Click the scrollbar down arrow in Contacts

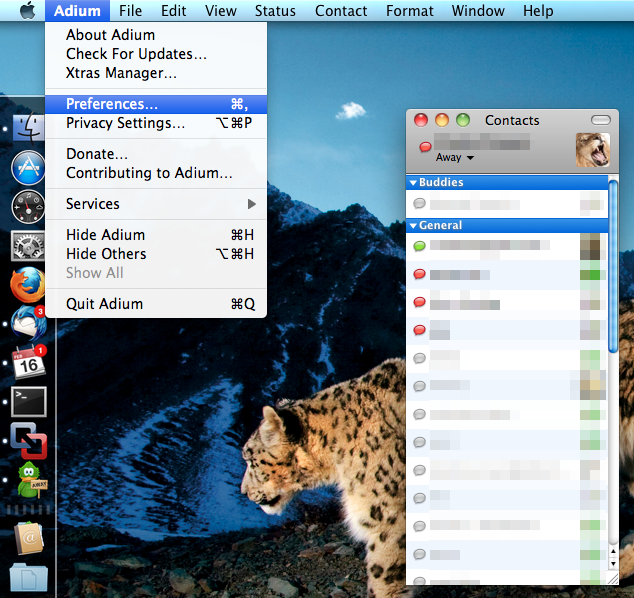click(613, 563)
